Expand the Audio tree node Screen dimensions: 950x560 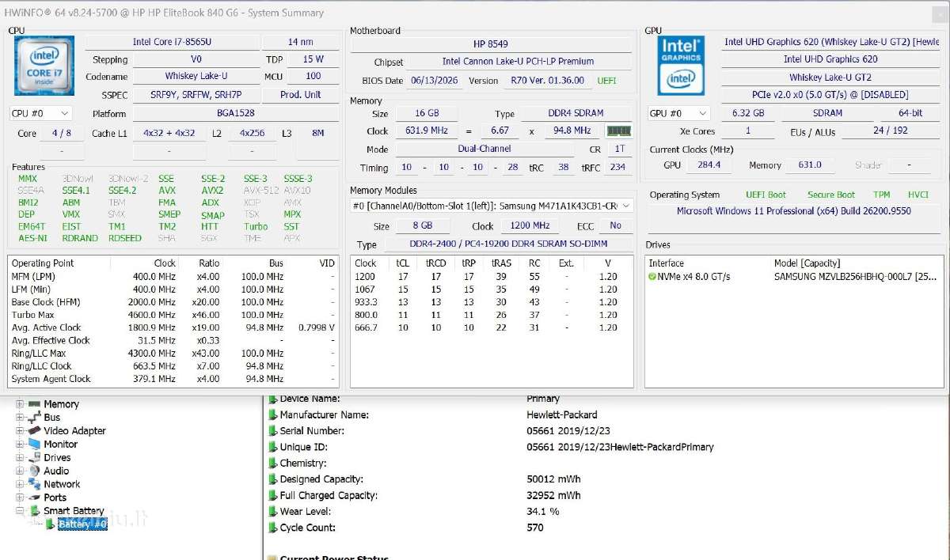pyautogui.click(x=20, y=471)
